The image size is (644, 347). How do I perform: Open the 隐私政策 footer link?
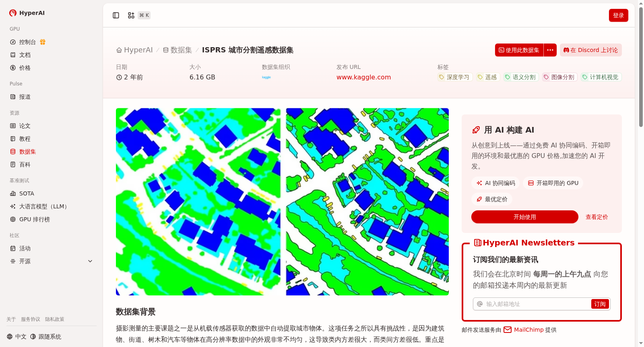(55, 319)
